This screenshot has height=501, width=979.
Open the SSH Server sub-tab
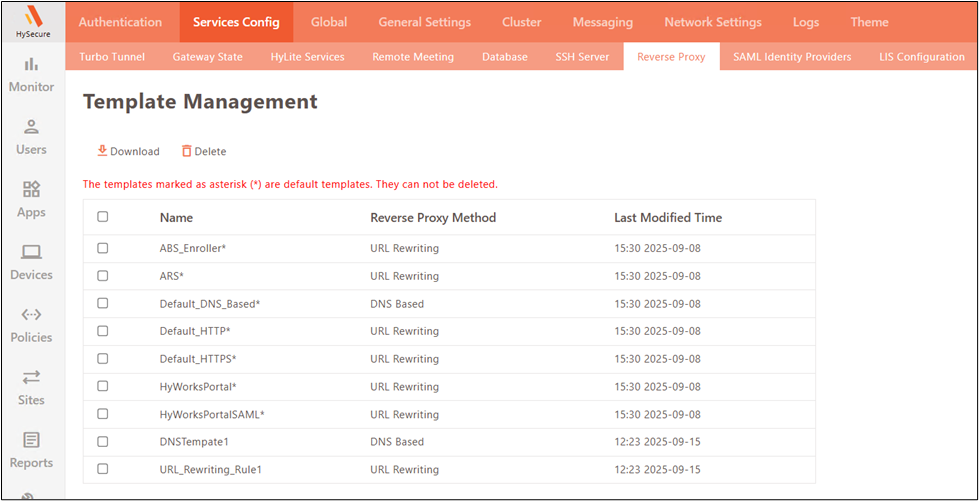pos(582,57)
